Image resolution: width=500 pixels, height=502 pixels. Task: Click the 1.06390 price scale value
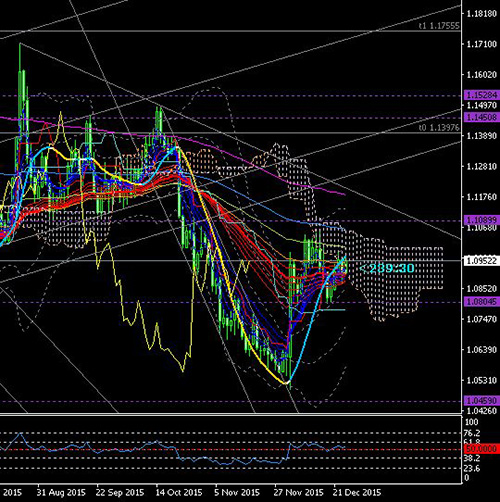482,350
